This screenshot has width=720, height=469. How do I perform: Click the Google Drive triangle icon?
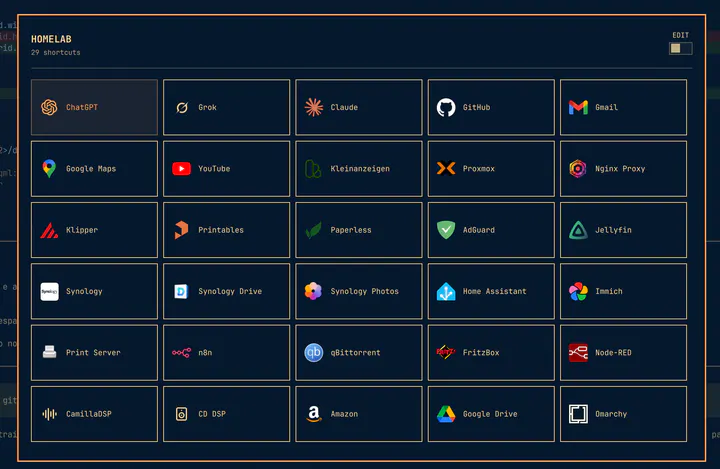click(446, 414)
